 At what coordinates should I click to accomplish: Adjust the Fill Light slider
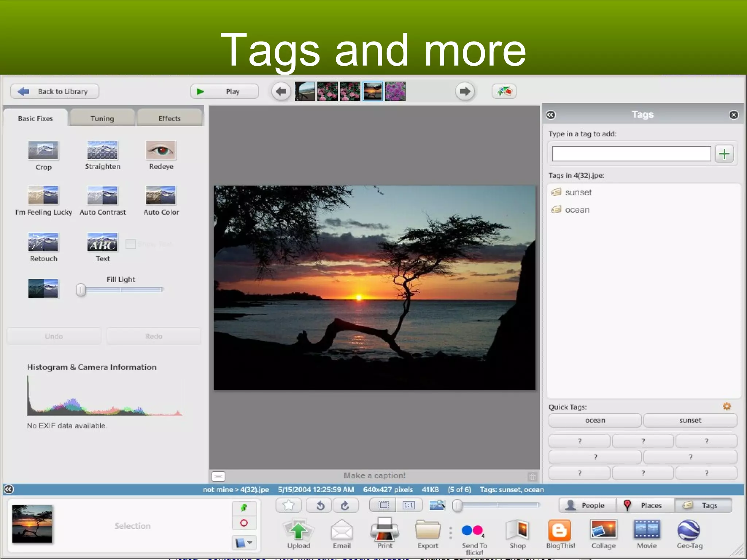click(81, 290)
